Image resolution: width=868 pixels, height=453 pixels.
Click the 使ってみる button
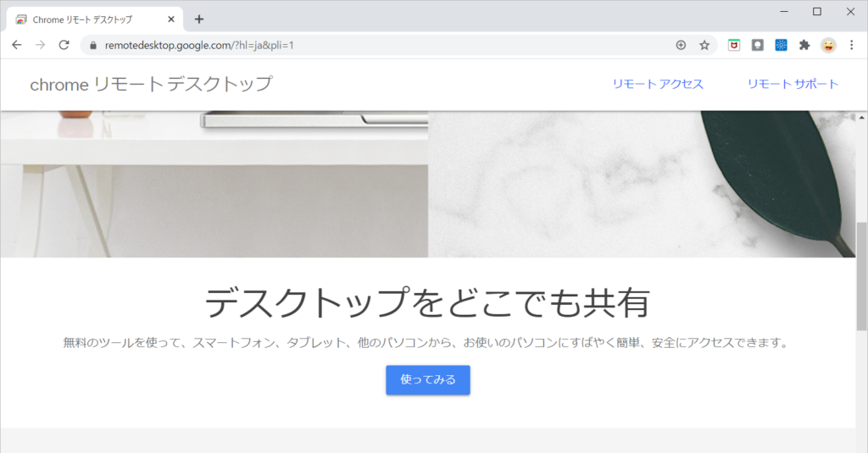tap(428, 380)
